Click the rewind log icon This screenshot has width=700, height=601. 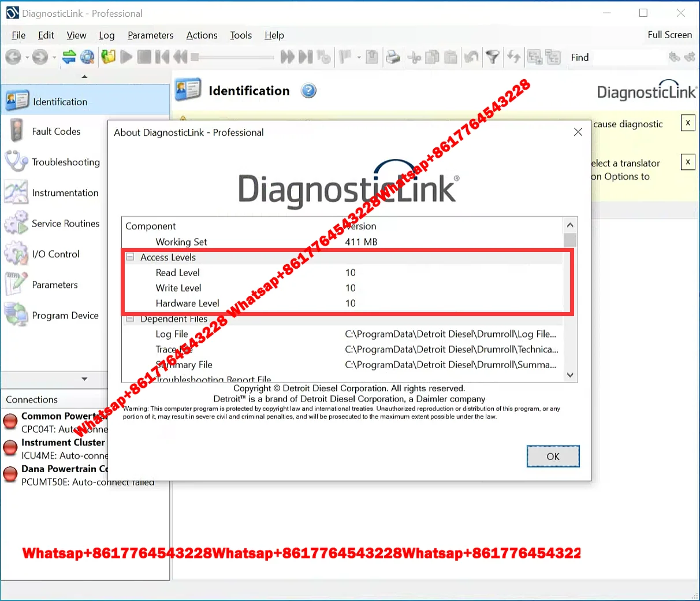click(x=180, y=57)
